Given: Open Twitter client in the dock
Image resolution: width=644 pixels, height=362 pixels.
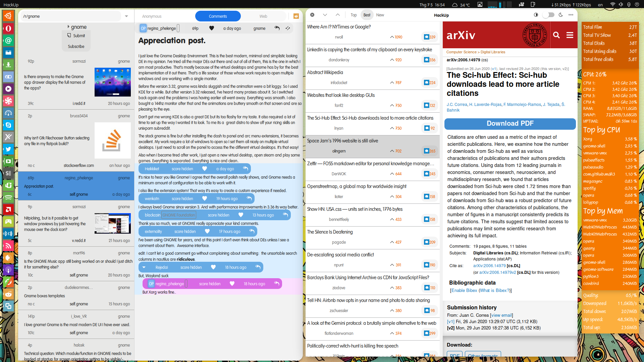Looking at the screenshot, I should click(x=8, y=149).
